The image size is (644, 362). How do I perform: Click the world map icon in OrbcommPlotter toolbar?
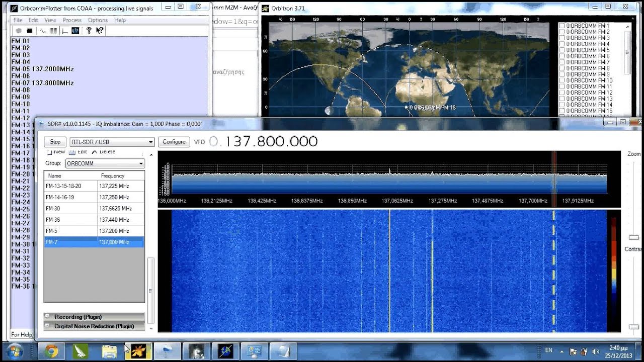[x=75, y=31]
